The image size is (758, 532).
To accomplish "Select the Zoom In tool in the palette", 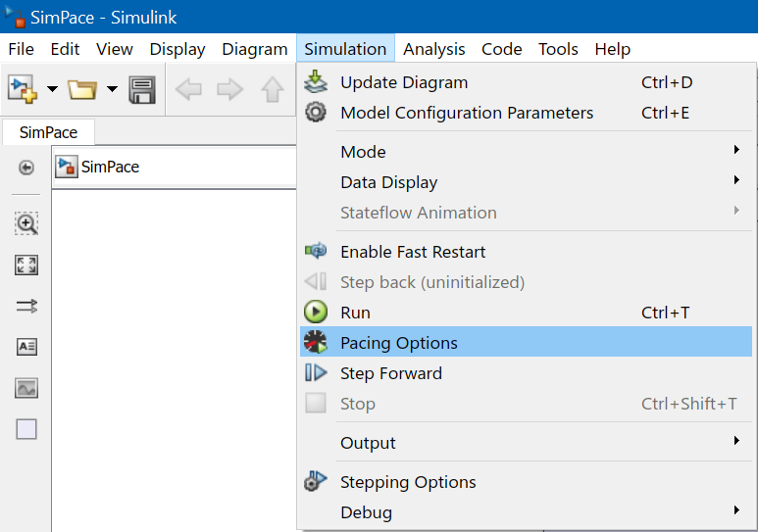I will (x=26, y=223).
